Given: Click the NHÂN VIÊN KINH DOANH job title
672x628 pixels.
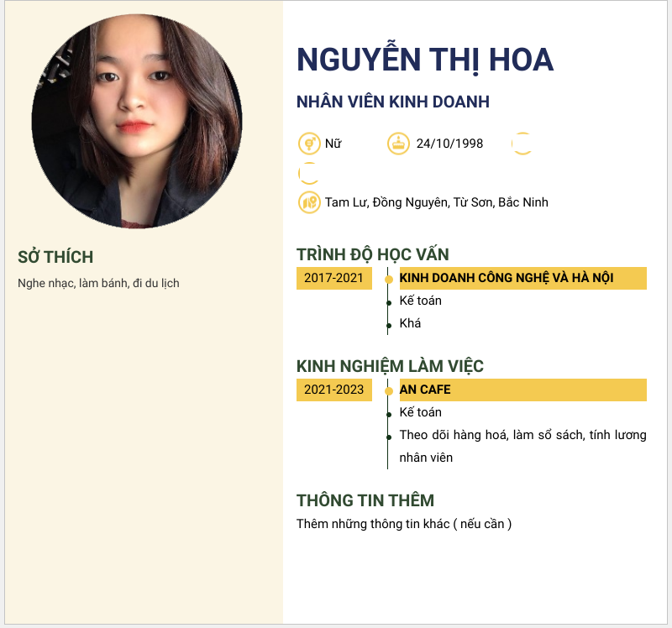Looking at the screenshot, I should click(x=393, y=102).
